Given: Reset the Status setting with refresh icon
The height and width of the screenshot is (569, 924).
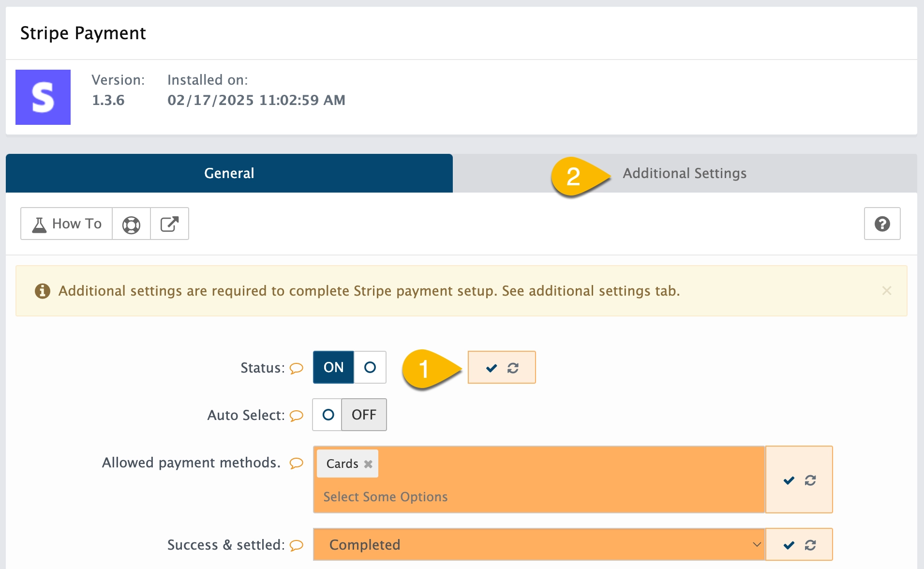Looking at the screenshot, I should click(513, 368).
